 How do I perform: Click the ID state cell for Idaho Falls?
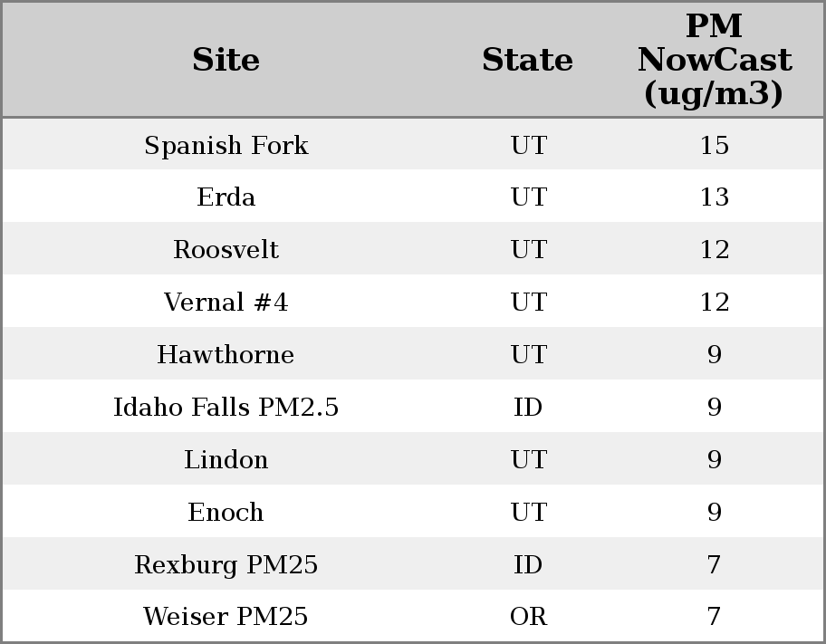point(528,408)
